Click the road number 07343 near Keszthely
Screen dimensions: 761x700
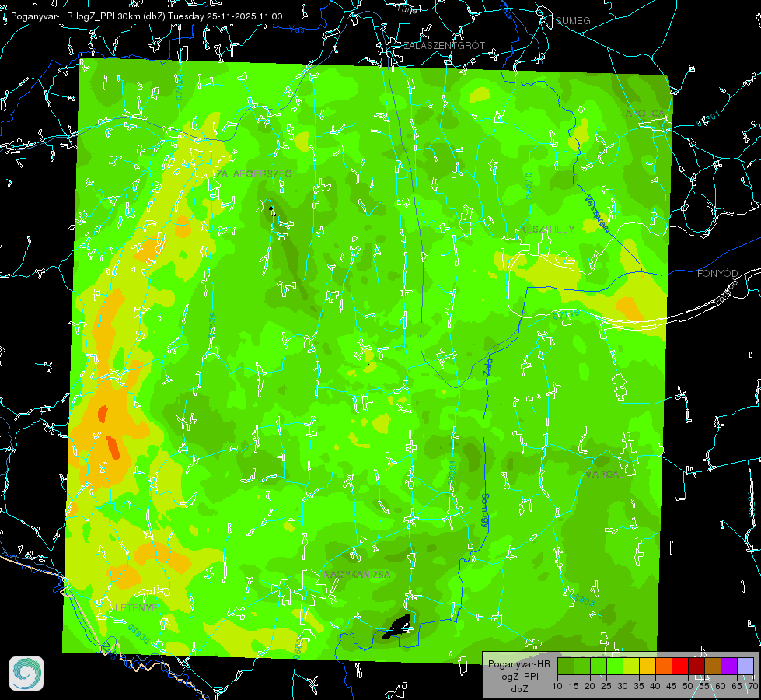529,186
